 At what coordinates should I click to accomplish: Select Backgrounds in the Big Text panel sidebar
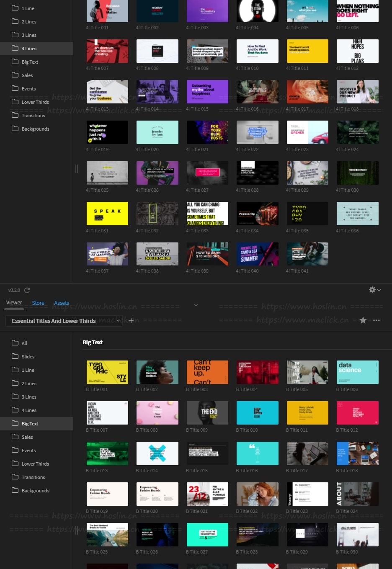(x=36, y=490)
